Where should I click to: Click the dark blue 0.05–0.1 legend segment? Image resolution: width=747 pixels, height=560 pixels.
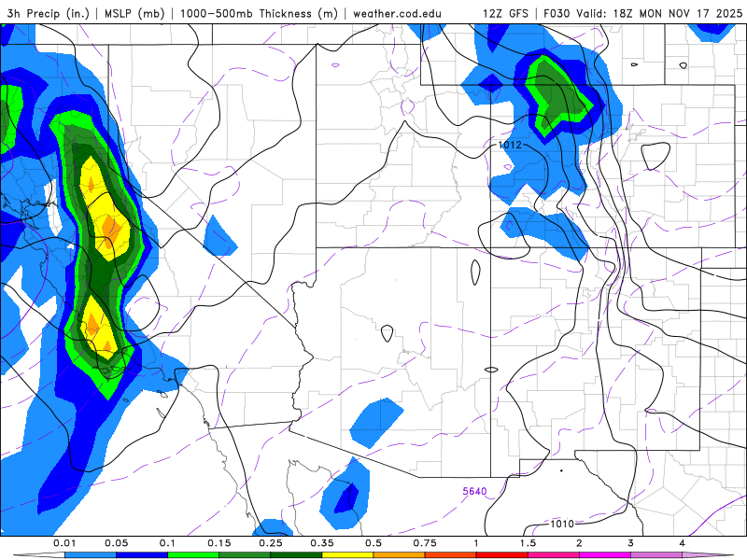pyautogui.click(x=142, y=555)
